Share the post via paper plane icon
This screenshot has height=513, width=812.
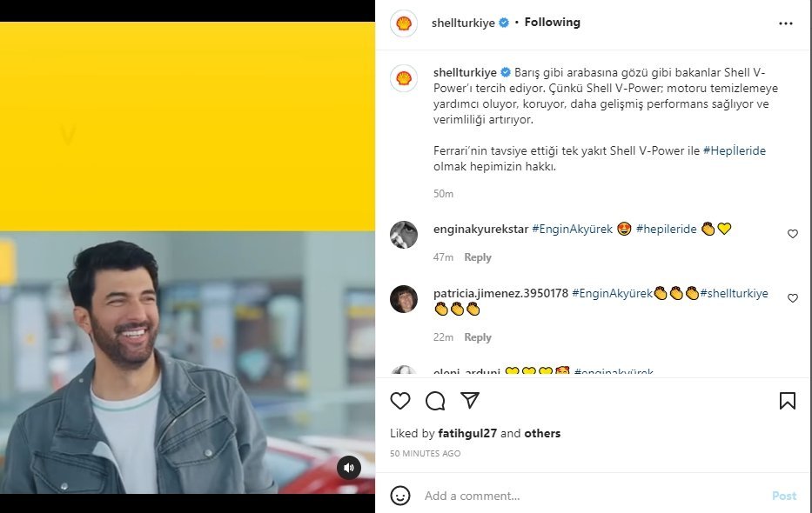pos(470,401)
